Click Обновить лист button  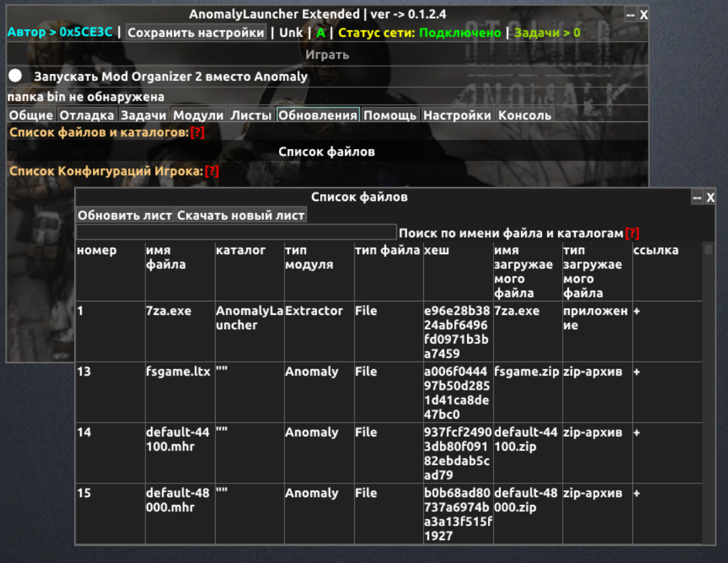click(x=125, y=216)
